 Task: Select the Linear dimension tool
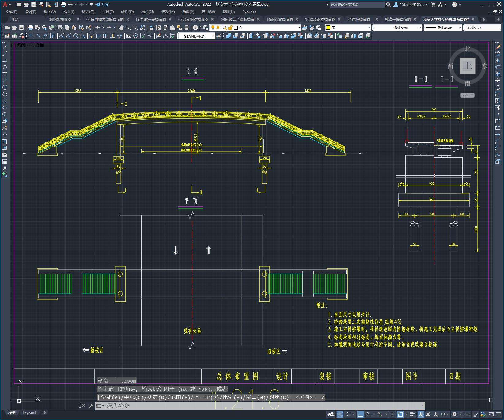pyautogui.click(x=31, y=36)
